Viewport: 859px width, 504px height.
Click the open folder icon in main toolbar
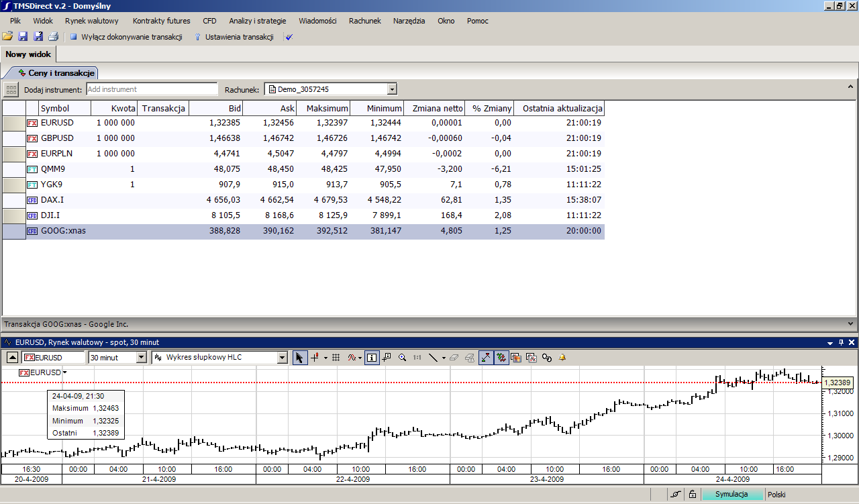pyautogui.click(x=7, y=37)
